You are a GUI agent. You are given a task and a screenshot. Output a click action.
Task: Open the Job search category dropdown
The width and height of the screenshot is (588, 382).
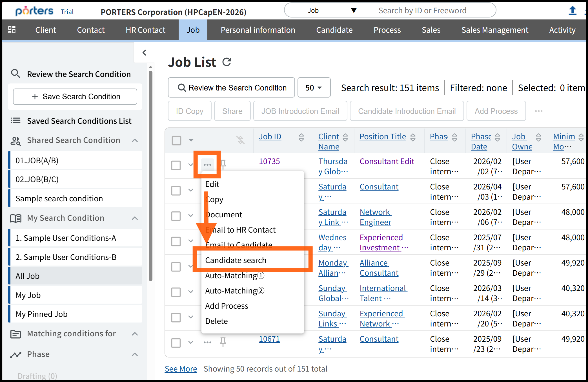pos(327,10)
